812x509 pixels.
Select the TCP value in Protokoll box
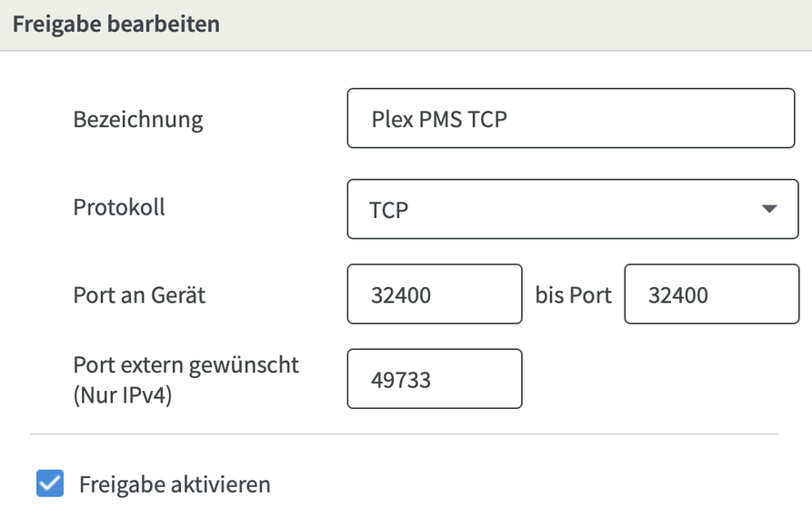coord(389,210)
